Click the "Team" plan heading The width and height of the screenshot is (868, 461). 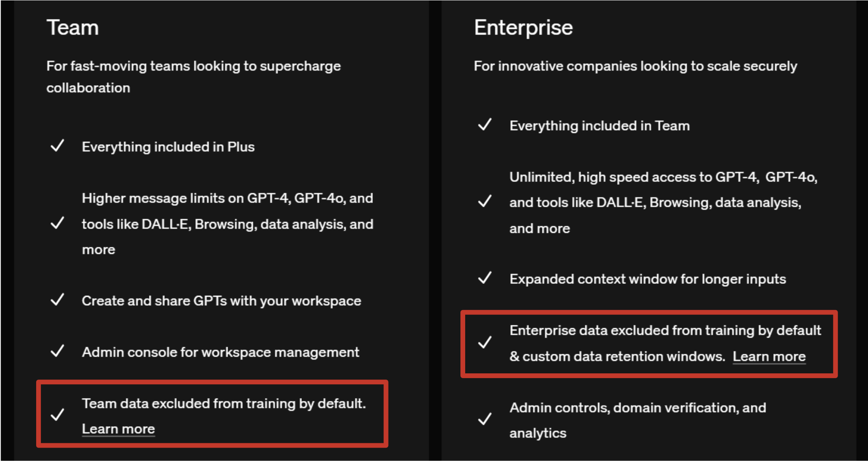pos(72,28)
